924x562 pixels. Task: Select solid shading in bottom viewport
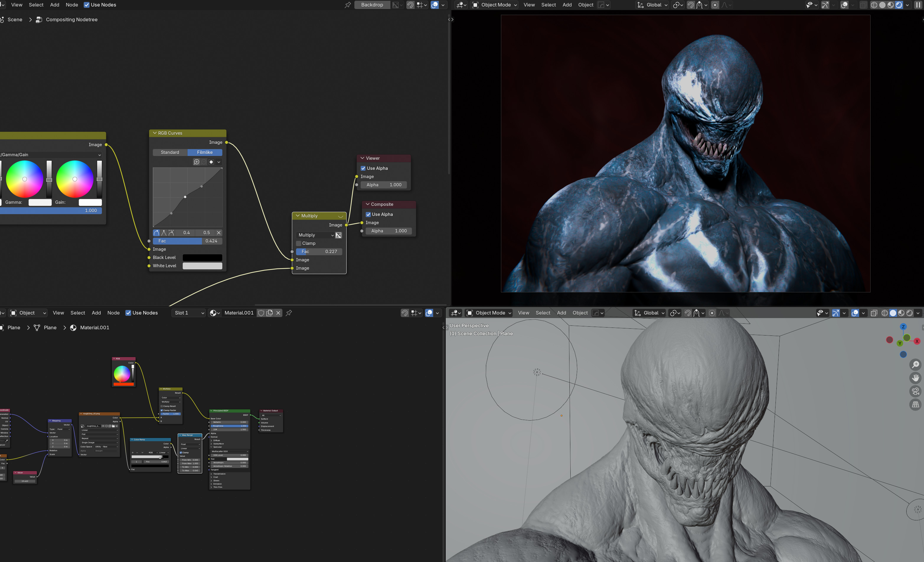pyautogui.click(x=893, y=313)
